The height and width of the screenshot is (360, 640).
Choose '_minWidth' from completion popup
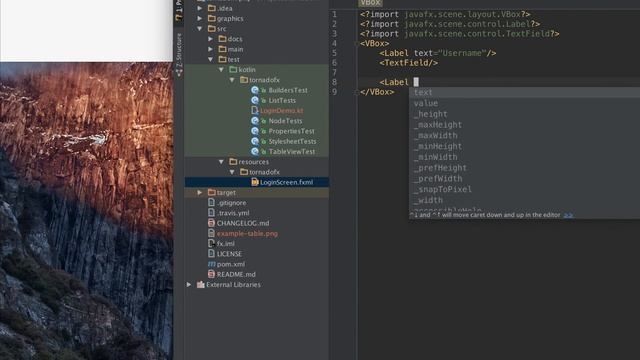pos(524,157)
